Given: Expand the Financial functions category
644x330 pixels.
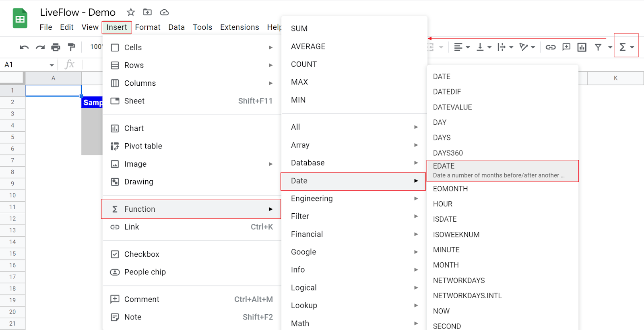Looking at the screenshot, I should [x=354, y=234].
